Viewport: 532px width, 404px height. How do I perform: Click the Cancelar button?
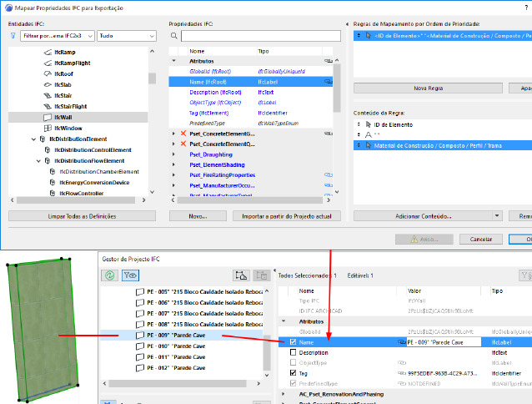pos(481,240)
